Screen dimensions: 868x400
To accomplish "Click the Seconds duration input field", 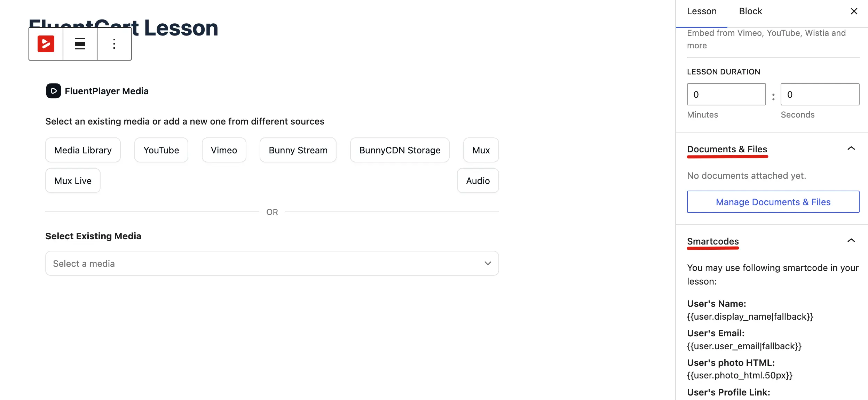I will pyautogui.click(x=820, y=94).
